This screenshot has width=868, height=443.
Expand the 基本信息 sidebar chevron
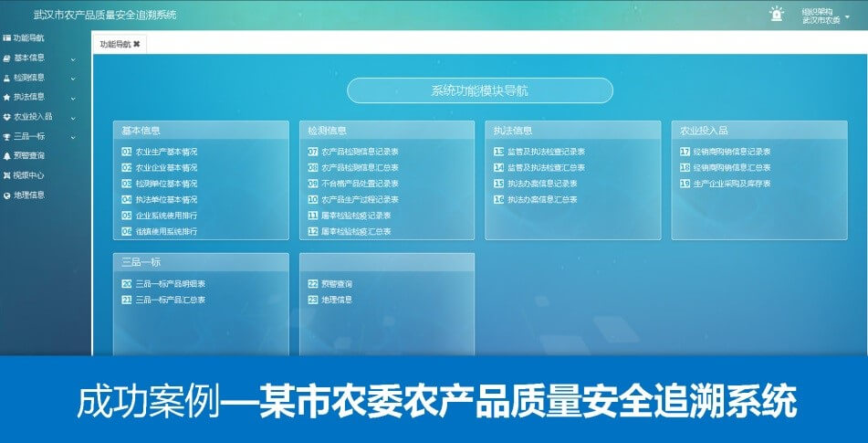pos(73,58)
